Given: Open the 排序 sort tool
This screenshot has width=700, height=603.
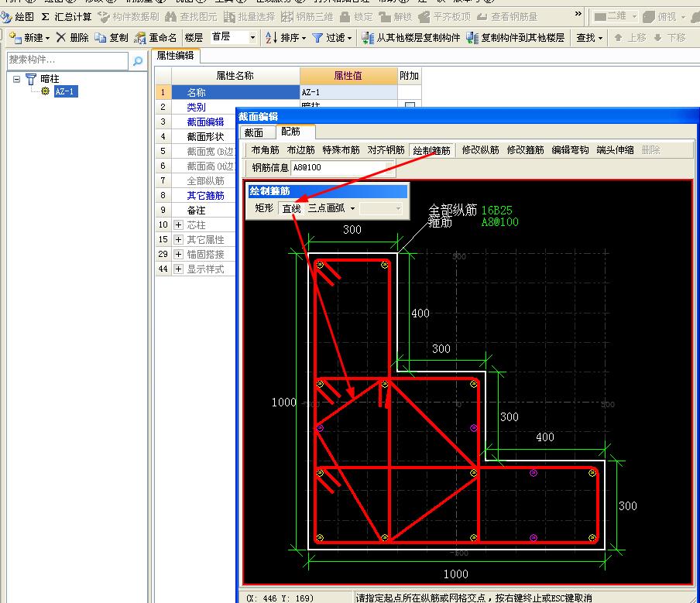Looking at the screenshot, I should pos(285,37).
